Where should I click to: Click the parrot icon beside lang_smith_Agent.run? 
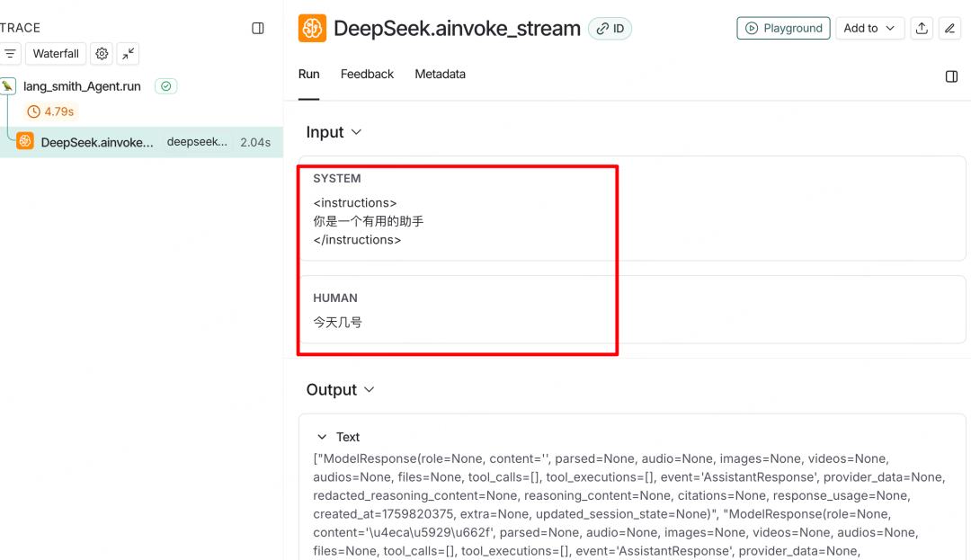pyautogui.click(x=7, y=86)
